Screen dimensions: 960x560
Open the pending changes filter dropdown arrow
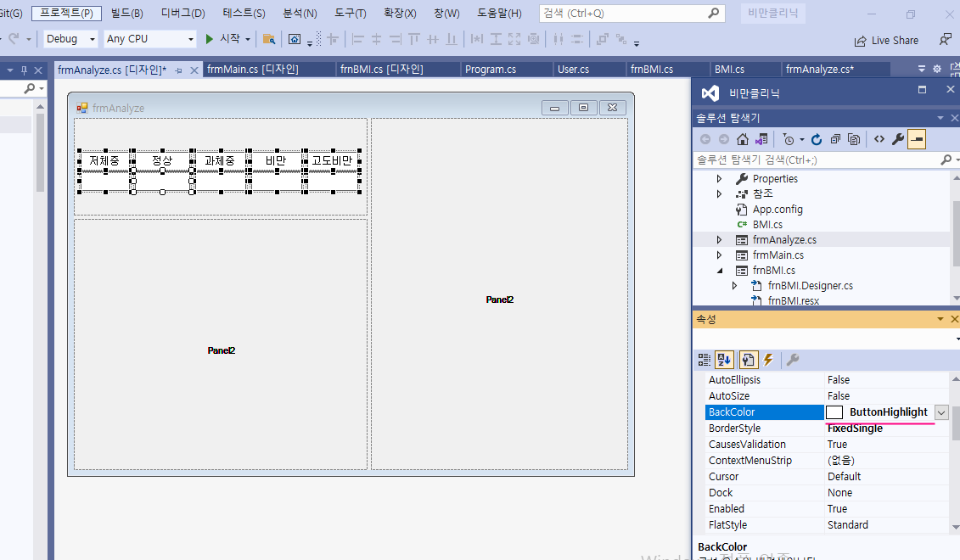point(801,140)
